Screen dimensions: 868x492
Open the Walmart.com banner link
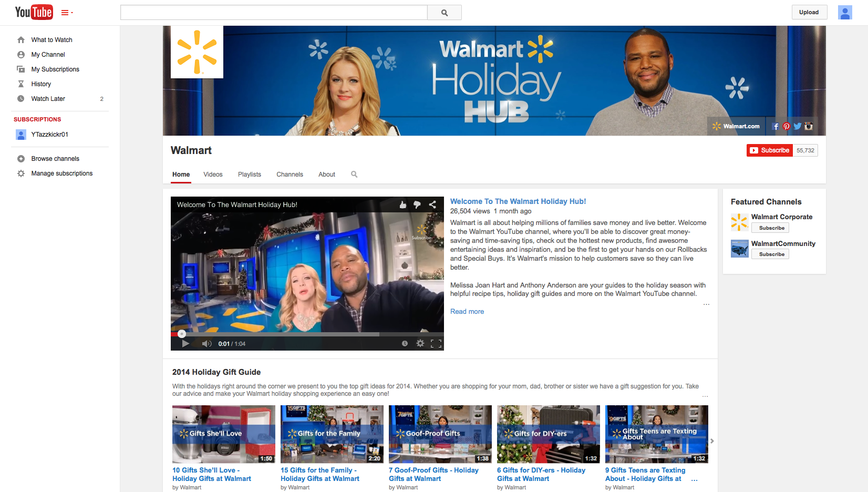pyautogui.click(x=736, y=126)
